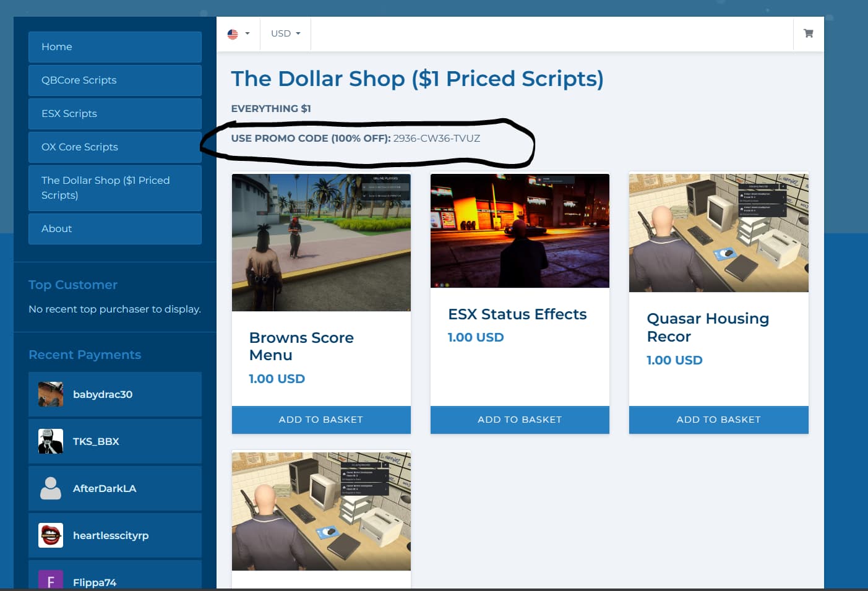This screenshot has width=868, height=591.
Task: Select Flippa74 username text
Action: click(95, 582)
